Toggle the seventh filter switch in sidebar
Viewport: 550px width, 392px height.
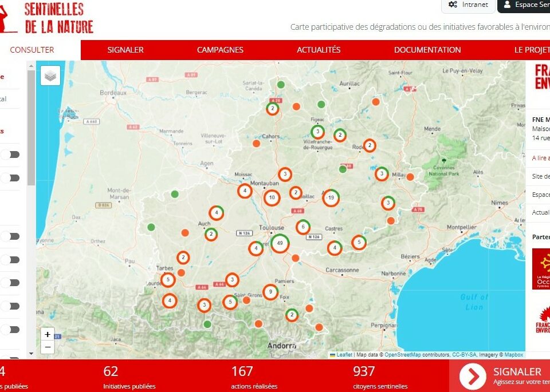click(x=10, y=329)
